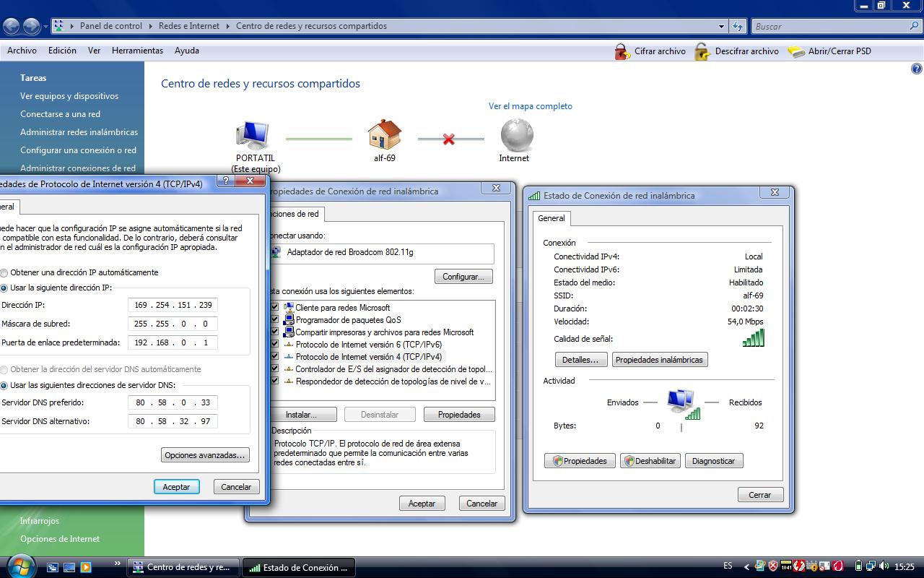
Task: Open the Herramientas menu
Action: pyautogui.click(x=137, y=51)
